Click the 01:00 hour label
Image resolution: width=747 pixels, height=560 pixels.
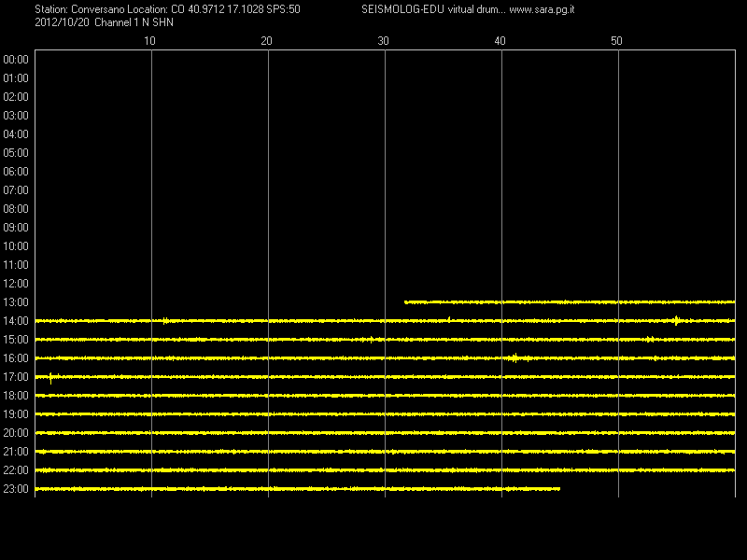(x=16, y=78)
